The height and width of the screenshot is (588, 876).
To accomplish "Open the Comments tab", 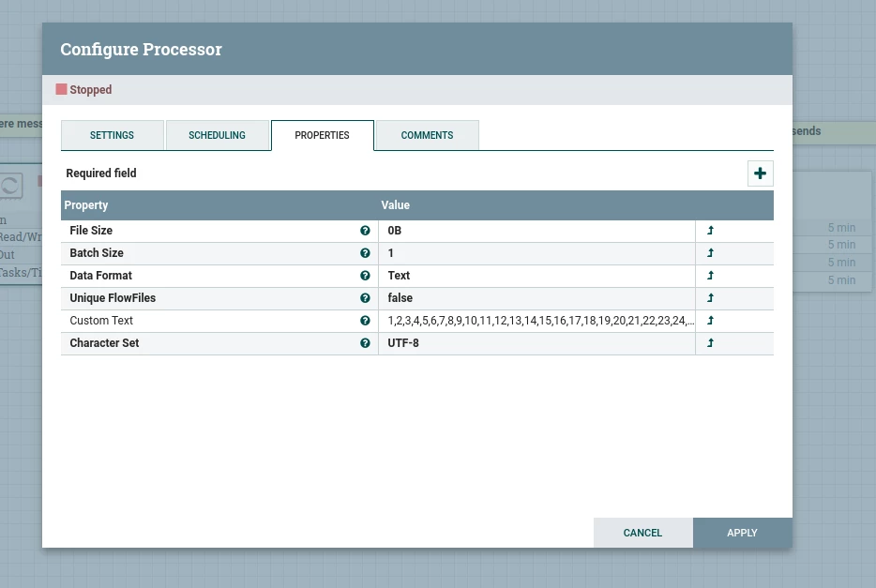I will coord(428,135).
